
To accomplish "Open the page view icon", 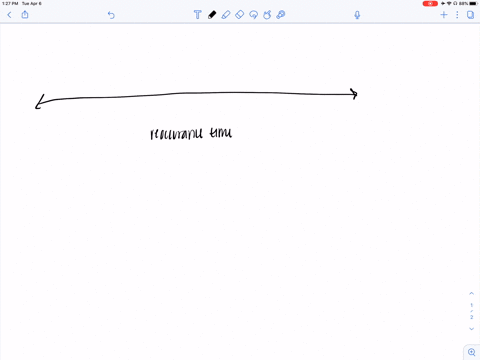I will [x=470, y=15].
